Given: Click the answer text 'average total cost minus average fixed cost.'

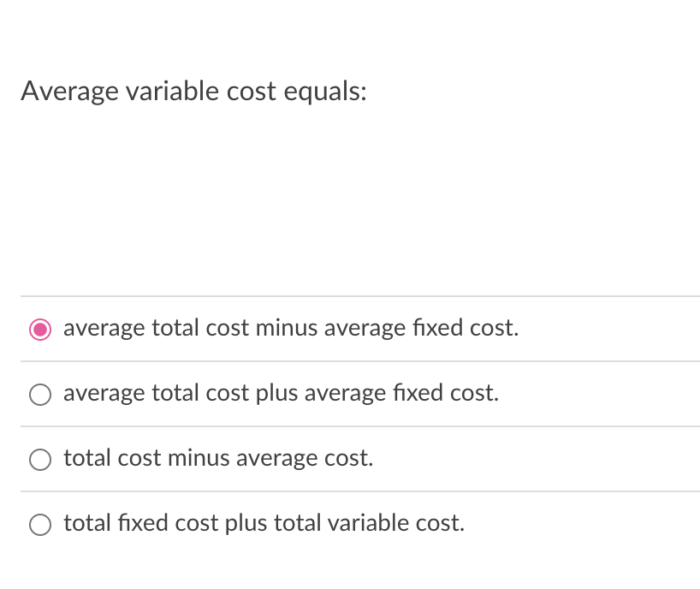Looking at the screenshot, I should 291,328.
